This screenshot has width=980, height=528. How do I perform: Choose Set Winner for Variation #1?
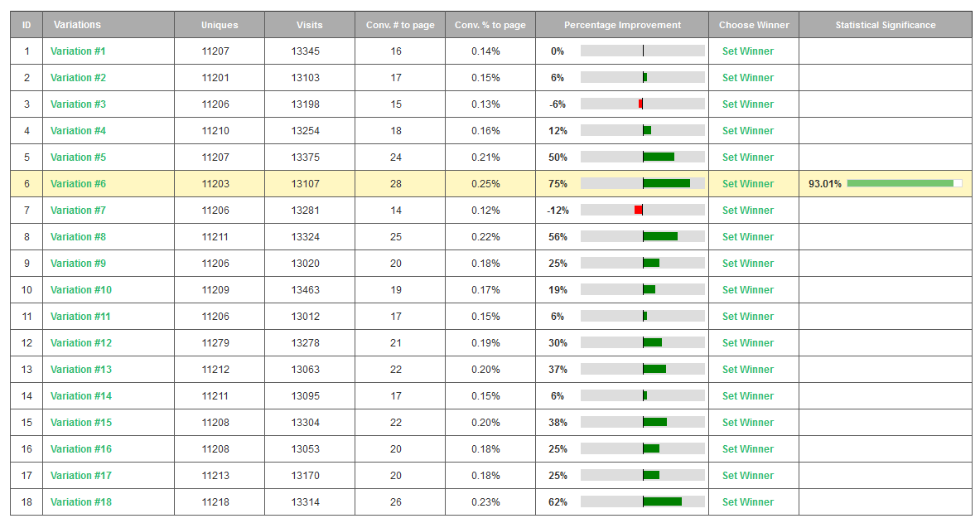click(747, 51)
